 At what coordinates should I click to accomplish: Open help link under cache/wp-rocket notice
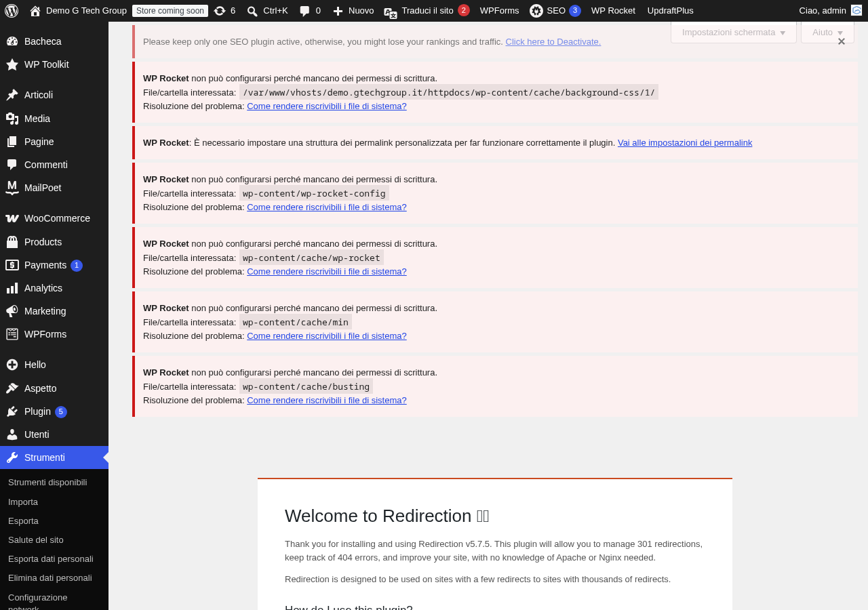(327, 271)
